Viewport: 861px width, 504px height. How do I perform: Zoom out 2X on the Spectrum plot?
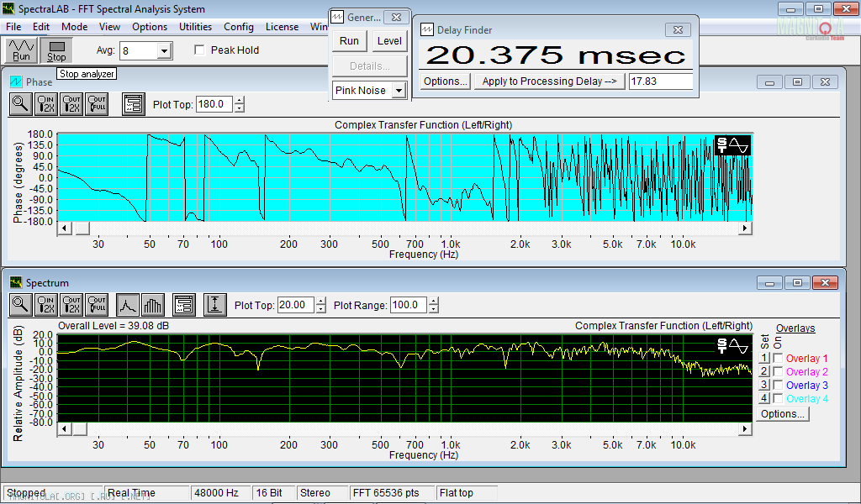(72, 305)
